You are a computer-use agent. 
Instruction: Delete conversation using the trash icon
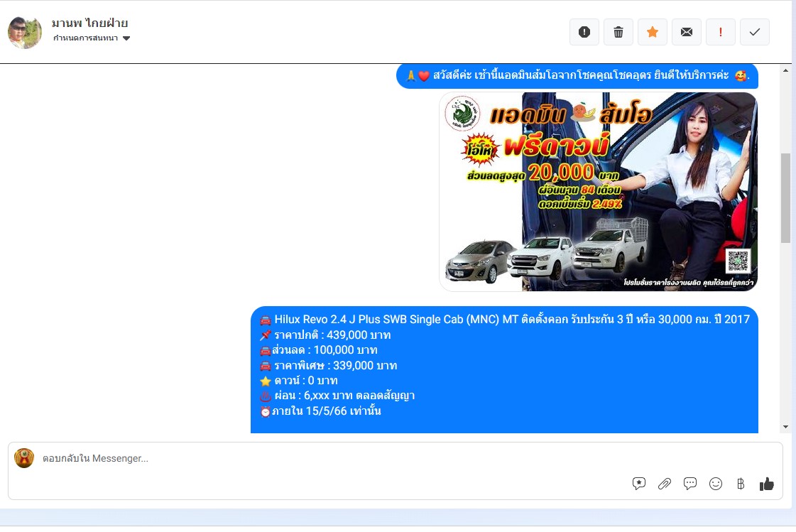point(618,32)
